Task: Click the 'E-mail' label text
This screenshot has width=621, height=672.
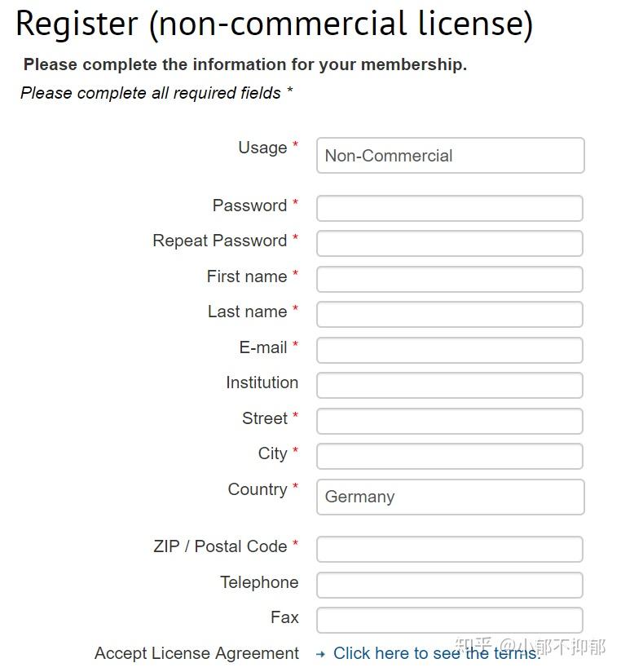Action: (262, 347)
